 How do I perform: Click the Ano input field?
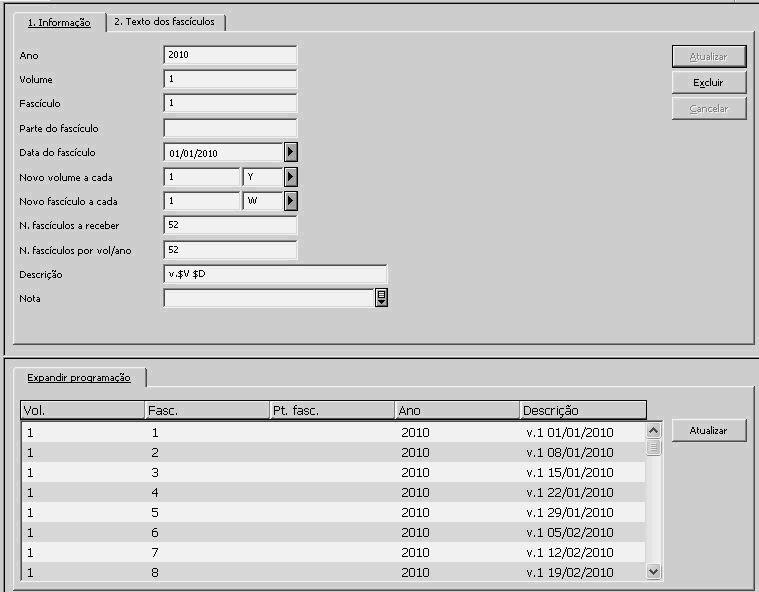click(230, 55)
